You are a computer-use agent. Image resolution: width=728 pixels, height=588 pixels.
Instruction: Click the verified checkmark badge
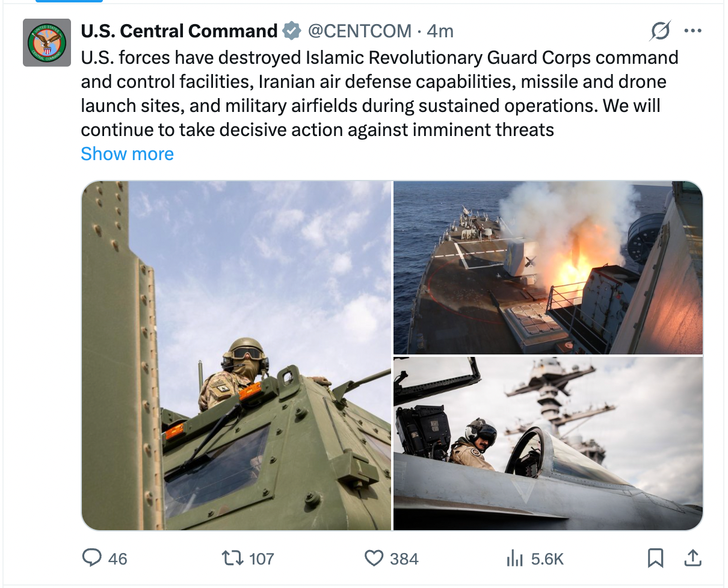pos(291,30)
